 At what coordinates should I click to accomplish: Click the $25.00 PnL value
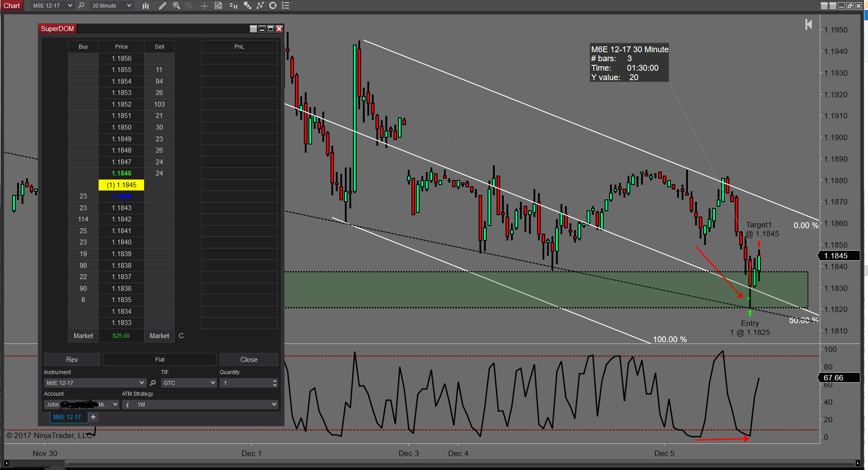(121, 336)
